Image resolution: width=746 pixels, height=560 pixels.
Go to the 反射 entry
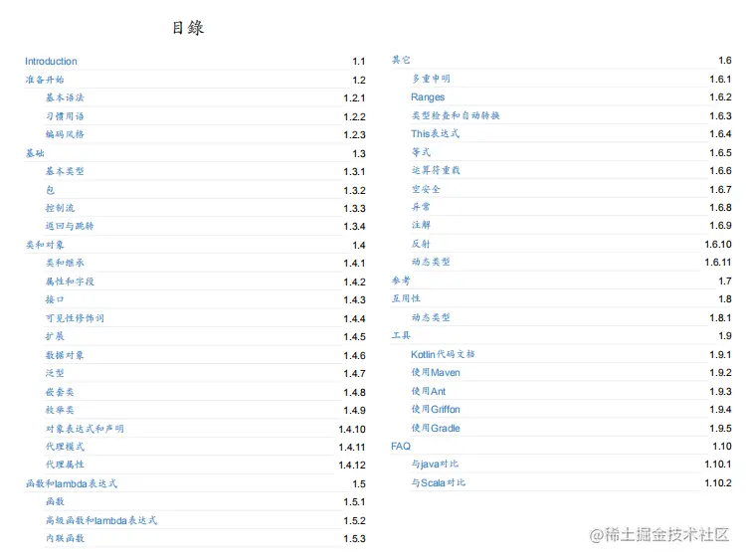pos(421,244)
